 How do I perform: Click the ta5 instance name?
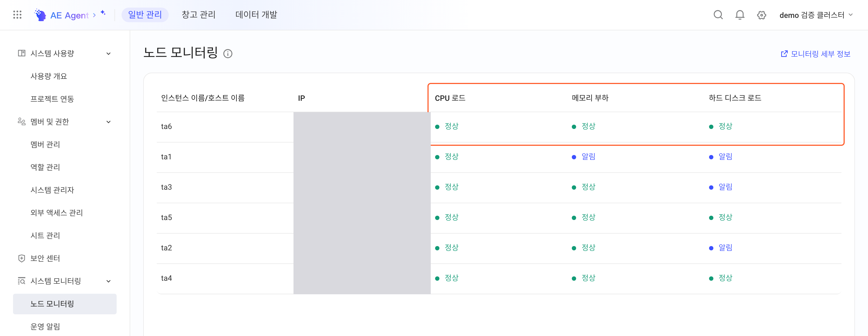(x=167, y=218)
